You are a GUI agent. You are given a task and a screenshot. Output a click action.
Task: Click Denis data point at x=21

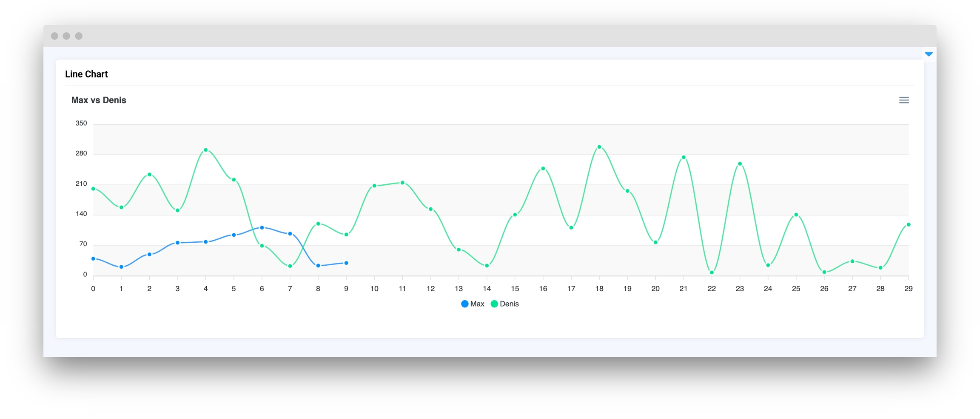684,157
